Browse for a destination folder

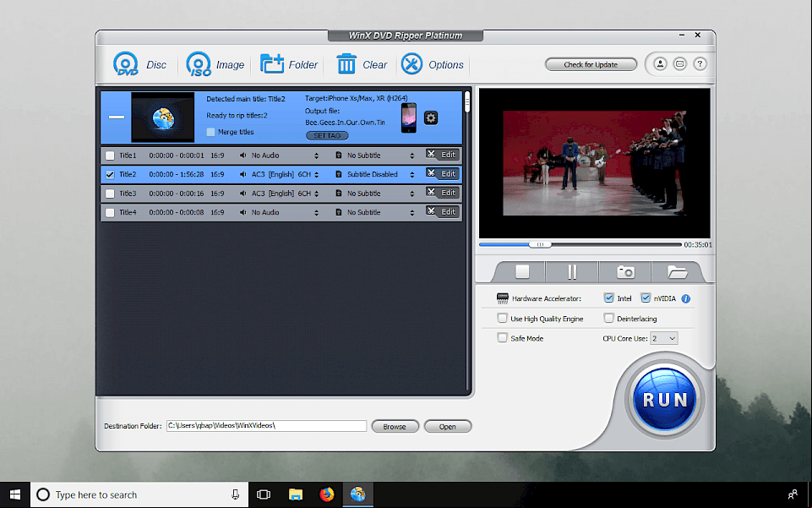pyautogui.click(x=395, y=426)
